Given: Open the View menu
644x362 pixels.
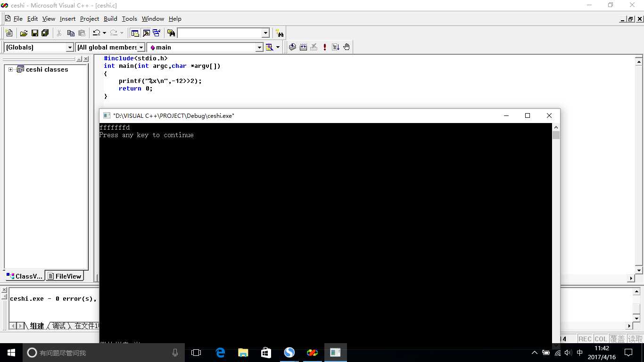Looking at the screenshot, I should point(49,19).
